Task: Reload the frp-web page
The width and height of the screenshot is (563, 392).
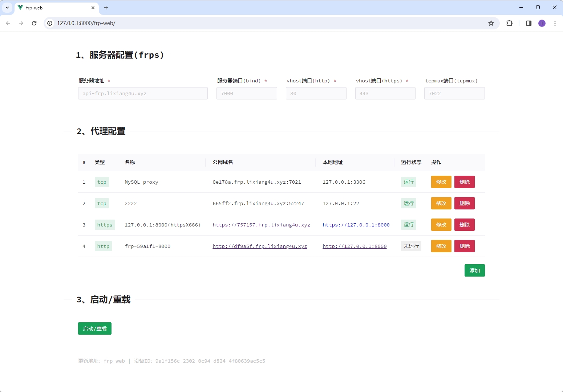Action: [34, 23]
